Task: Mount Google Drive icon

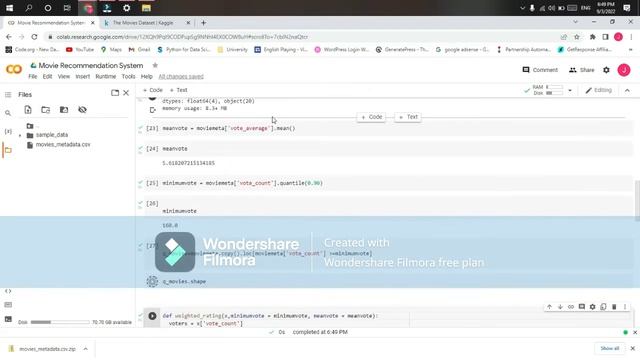Action: point(64,109)
